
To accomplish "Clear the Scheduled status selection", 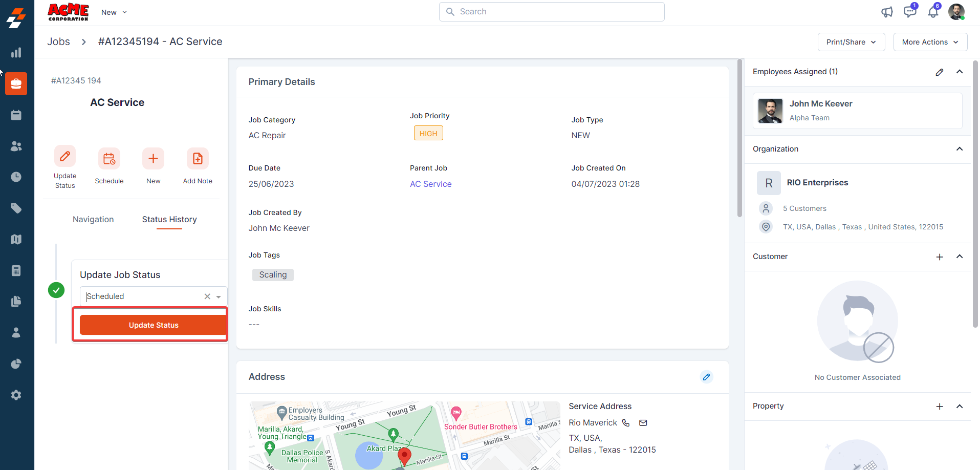I will click(207, 296).
